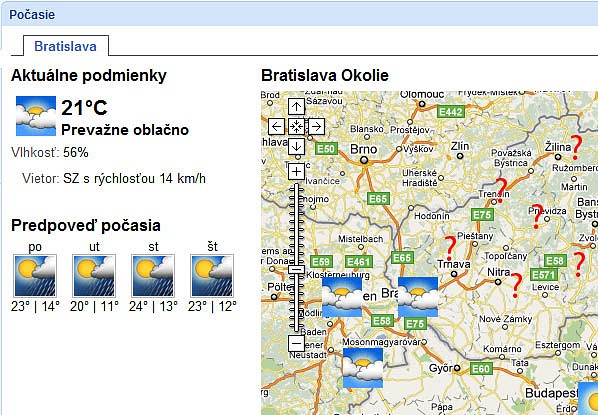
Task: Click weather icon on map over Bratislava
Action: pyautogui.click(x=418, y=297)
